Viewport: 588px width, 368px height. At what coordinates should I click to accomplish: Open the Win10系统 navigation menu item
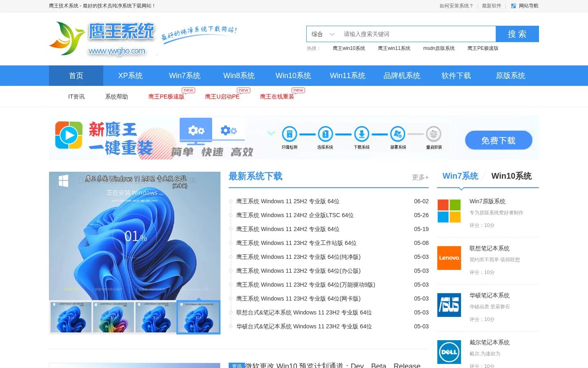click(x=293, y=76)
